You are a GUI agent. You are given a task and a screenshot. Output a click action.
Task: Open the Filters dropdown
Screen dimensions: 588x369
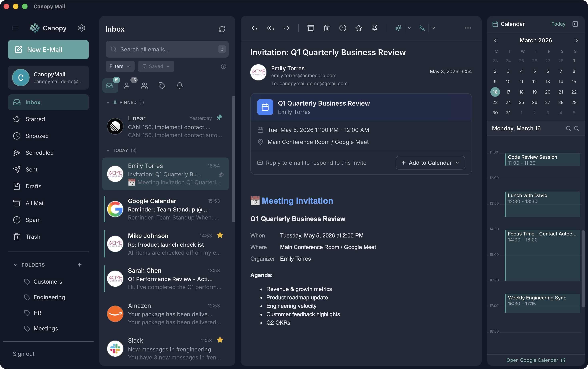(x=120, y=66)
